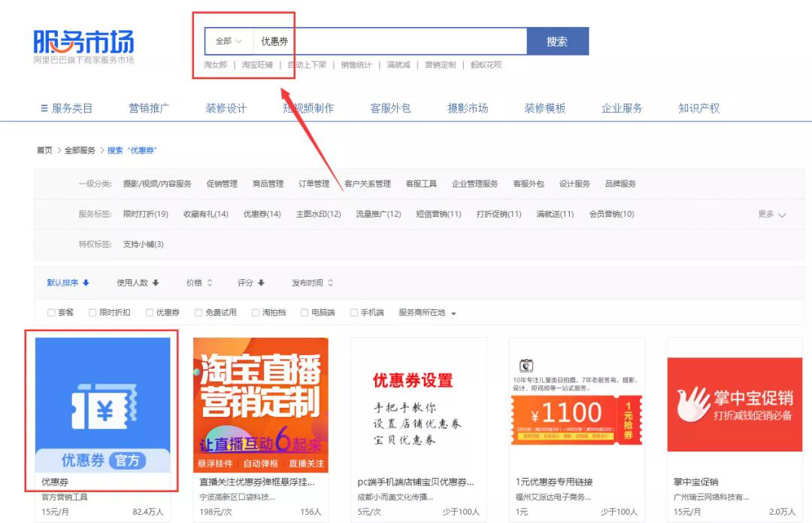Click the 服务市场 logo
Image resolution: width=812 pixels, height=523 pixels.
(x=83, y=46)
